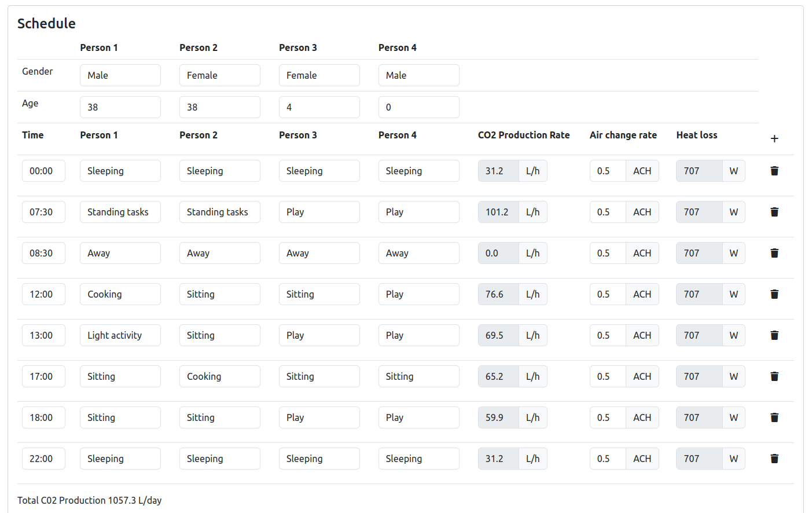Change Person 4 Away activity at 08:30
Viewport: 812px width, 513px height.
click(419, 253)
